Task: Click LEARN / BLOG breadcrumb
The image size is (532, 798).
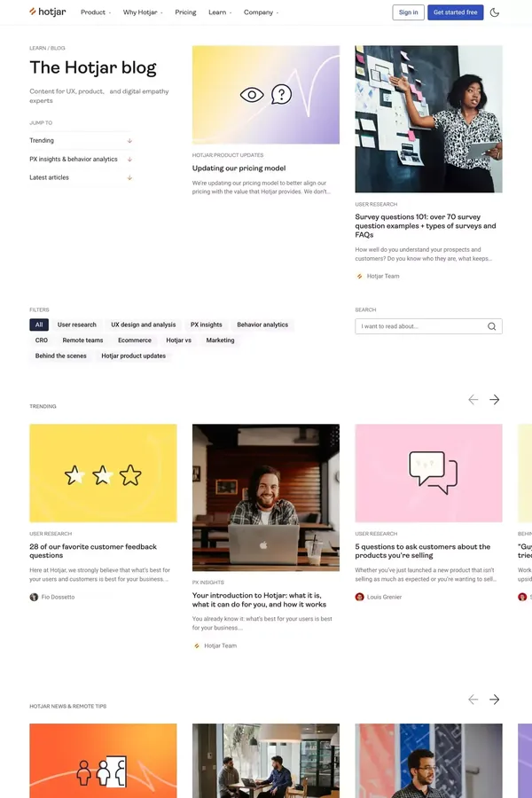Action: tap(47, 49)
